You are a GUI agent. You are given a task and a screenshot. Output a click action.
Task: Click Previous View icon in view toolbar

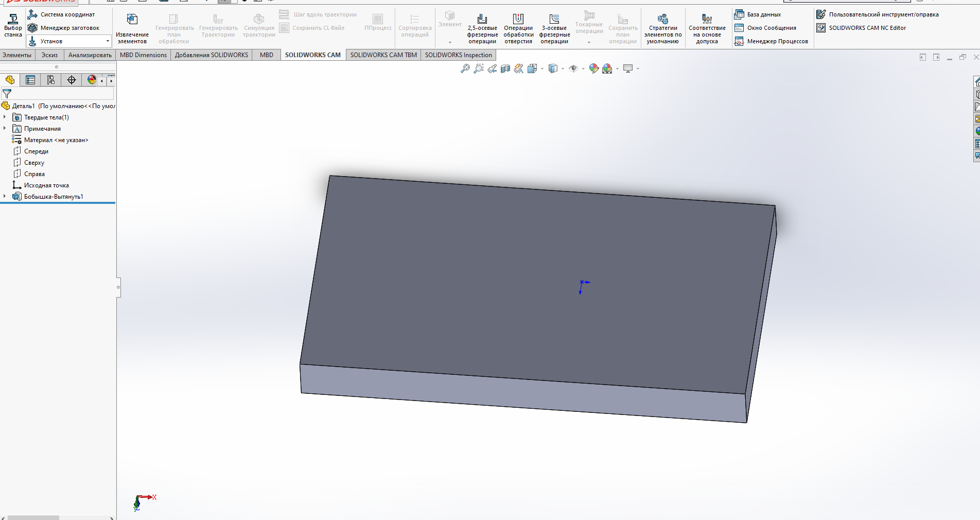point(492,68)
